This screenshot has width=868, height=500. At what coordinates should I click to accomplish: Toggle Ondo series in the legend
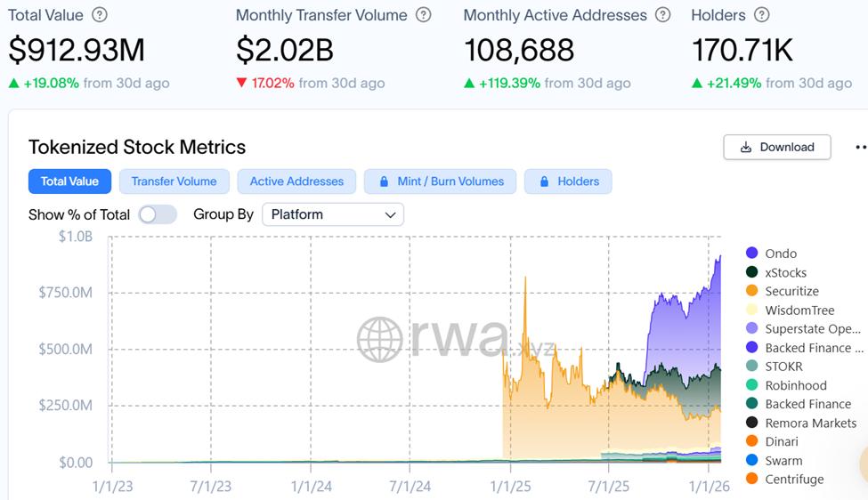click(781, 254)
